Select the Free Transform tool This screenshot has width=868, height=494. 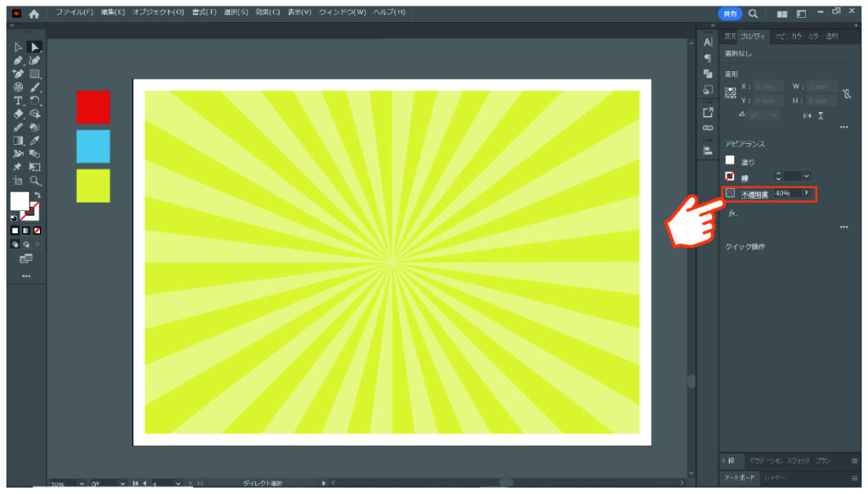click(x=34, y=167)
